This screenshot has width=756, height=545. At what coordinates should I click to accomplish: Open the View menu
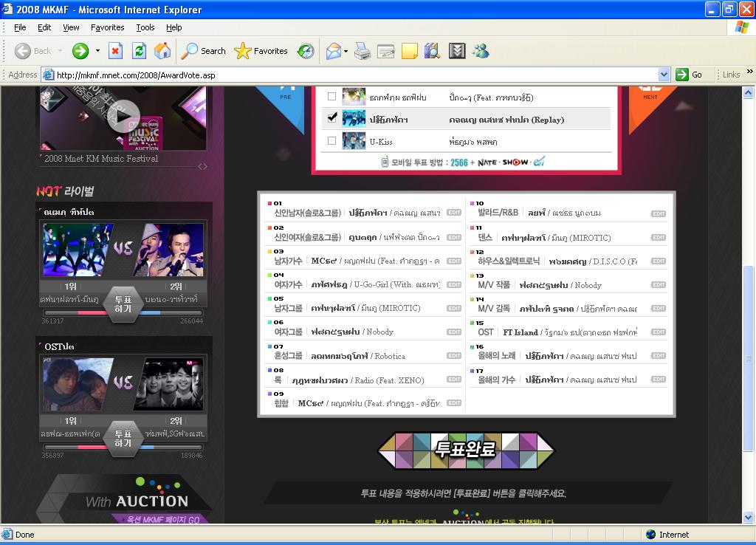(x=71, y=27)
